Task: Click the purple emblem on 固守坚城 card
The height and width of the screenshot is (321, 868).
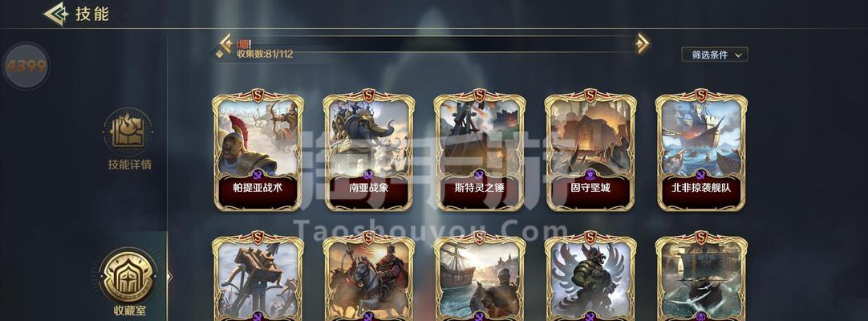Action: tap(590, 175)
